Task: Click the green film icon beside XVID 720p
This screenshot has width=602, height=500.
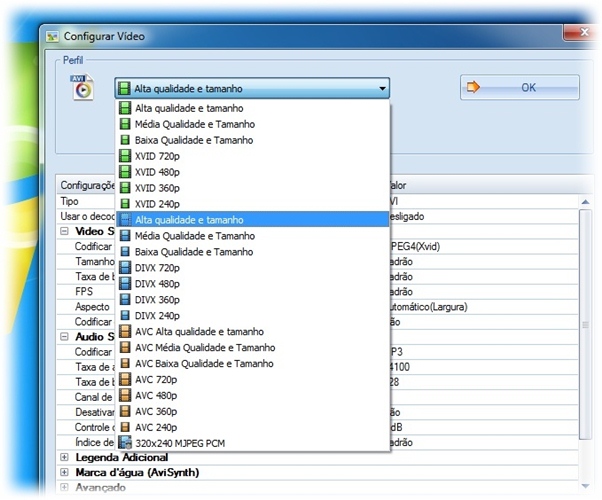Action: click(125, 156)
